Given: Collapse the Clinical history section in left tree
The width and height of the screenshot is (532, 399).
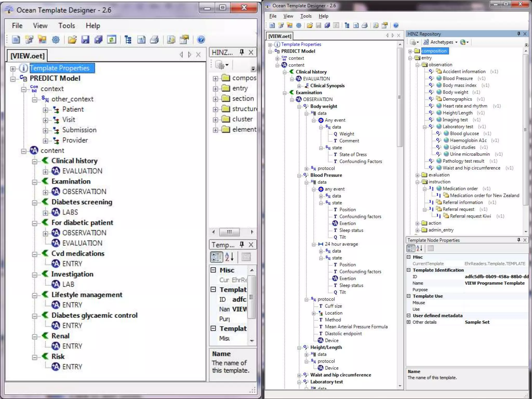Looking at the screenshot, I should pos(35,161).
